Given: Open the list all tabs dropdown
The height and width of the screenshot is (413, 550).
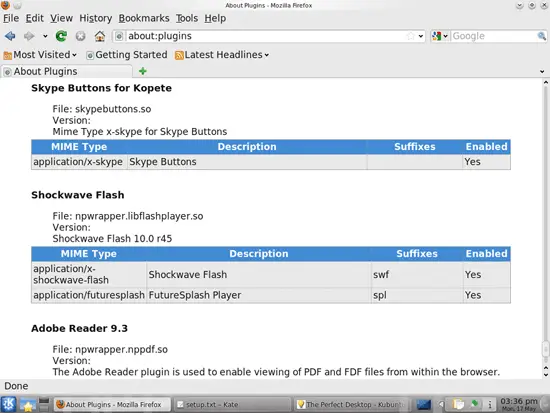Looking at the screenshot, I should point(542,72).
